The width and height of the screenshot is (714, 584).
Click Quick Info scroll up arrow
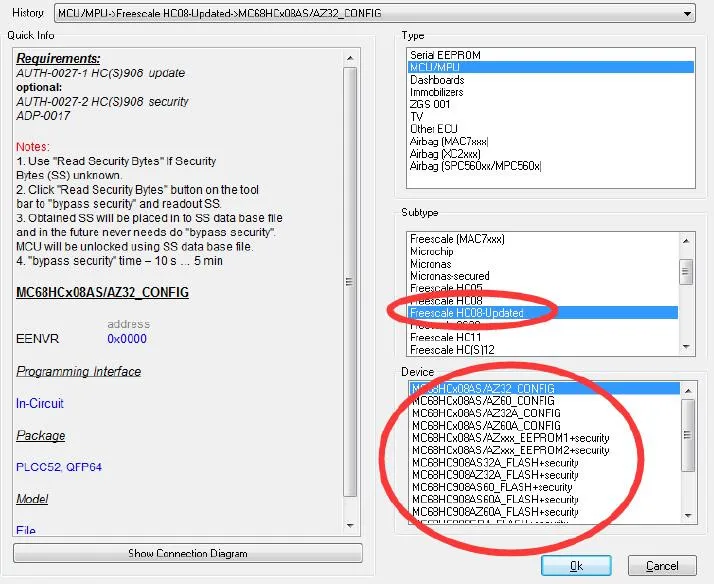tap(350, 58)
